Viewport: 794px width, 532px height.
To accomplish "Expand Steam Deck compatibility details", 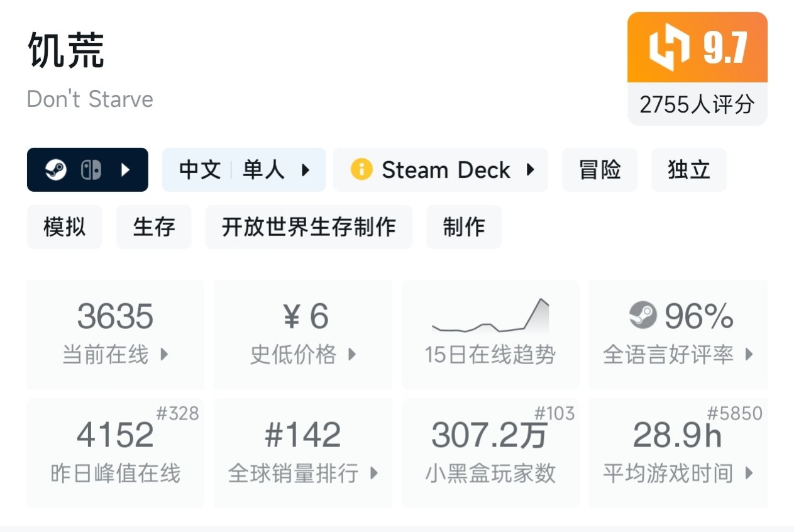I will tap(441, 170).
